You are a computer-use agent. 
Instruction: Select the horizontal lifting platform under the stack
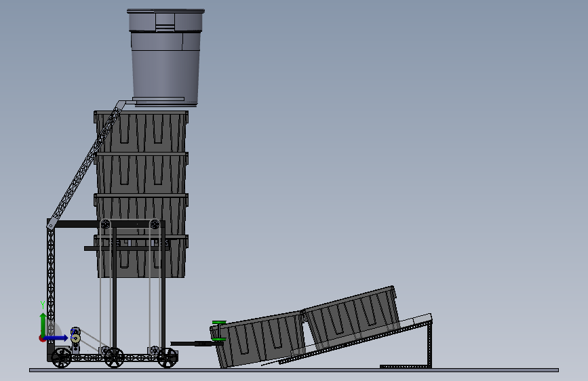coord(127,248)
